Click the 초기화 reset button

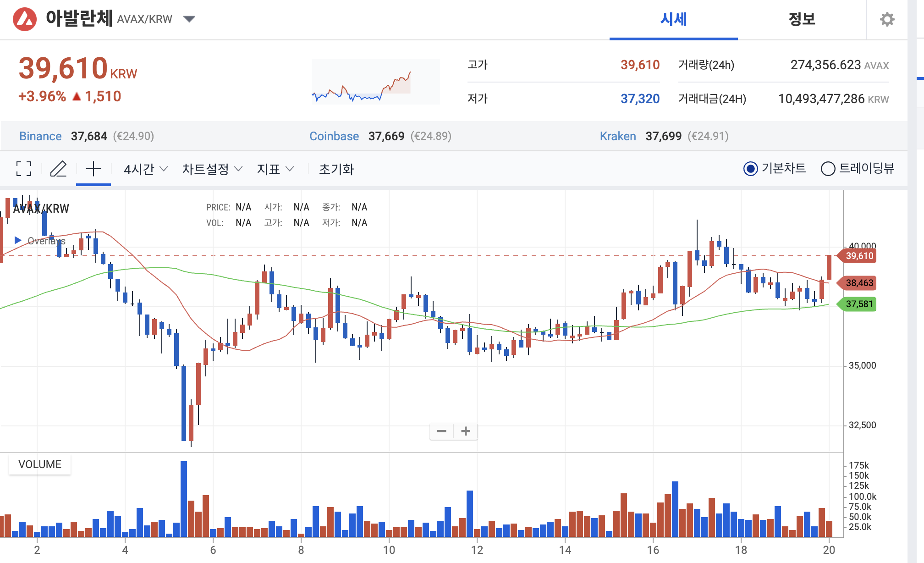336,169
